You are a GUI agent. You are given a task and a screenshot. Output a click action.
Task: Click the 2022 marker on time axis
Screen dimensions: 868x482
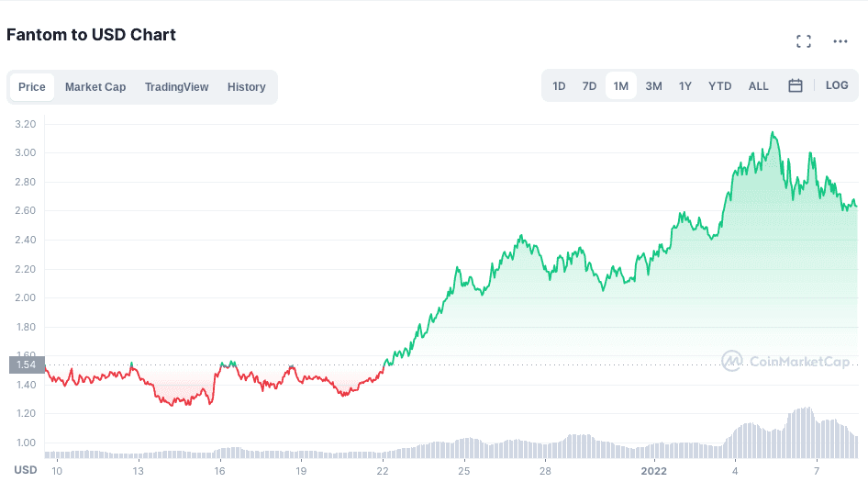(653, 470)
